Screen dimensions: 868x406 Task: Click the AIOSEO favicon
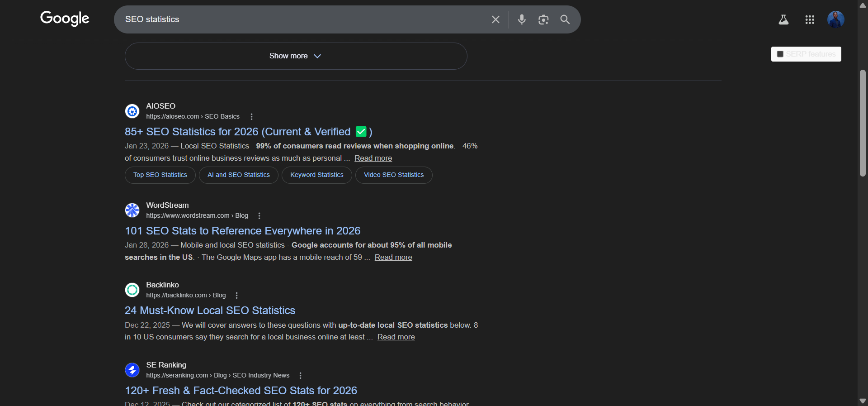click(132, 111)
